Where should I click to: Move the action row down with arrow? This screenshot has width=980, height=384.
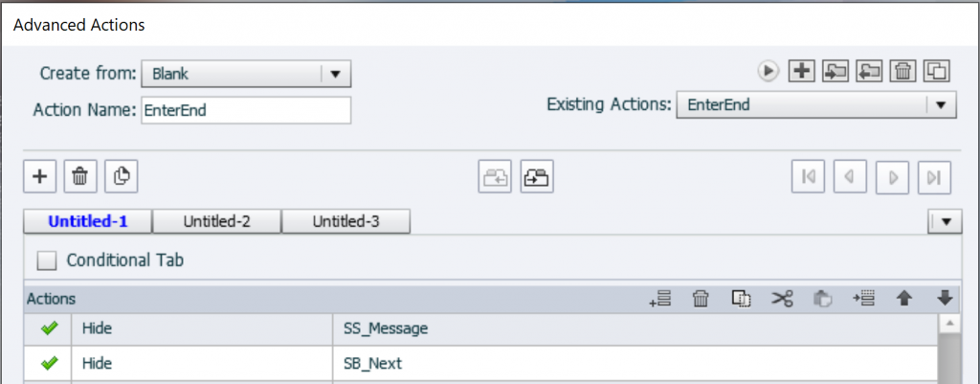click(x=945, y=299)
